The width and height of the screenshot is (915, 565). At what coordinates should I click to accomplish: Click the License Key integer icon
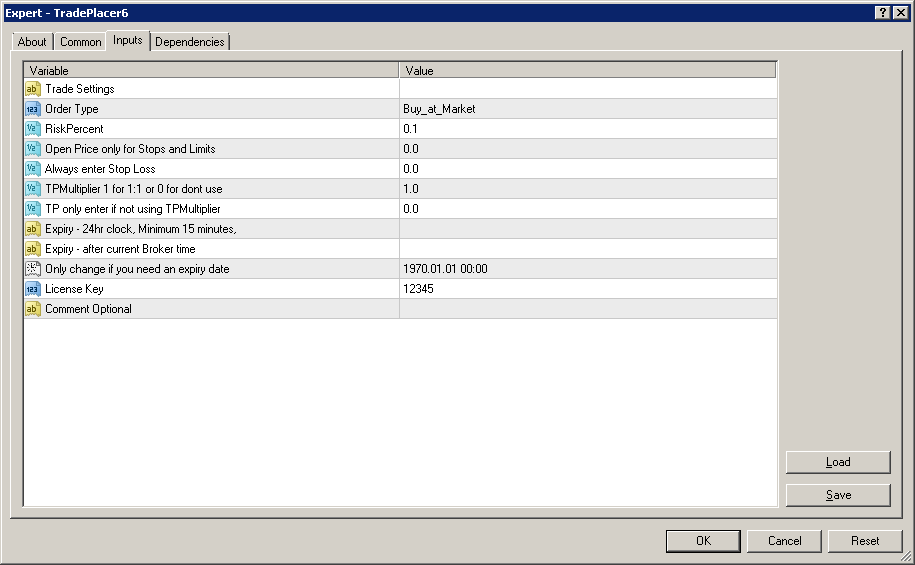(x=32, y=289)
